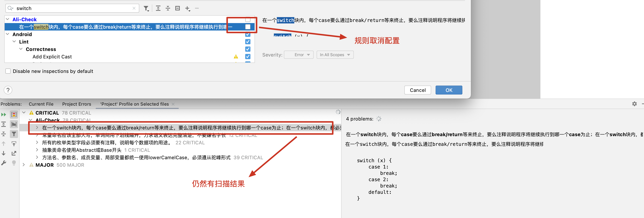The image size is (644, 218).
Task: Rerun the inspection with double green arrows
Action: click(x=4, y=115)
